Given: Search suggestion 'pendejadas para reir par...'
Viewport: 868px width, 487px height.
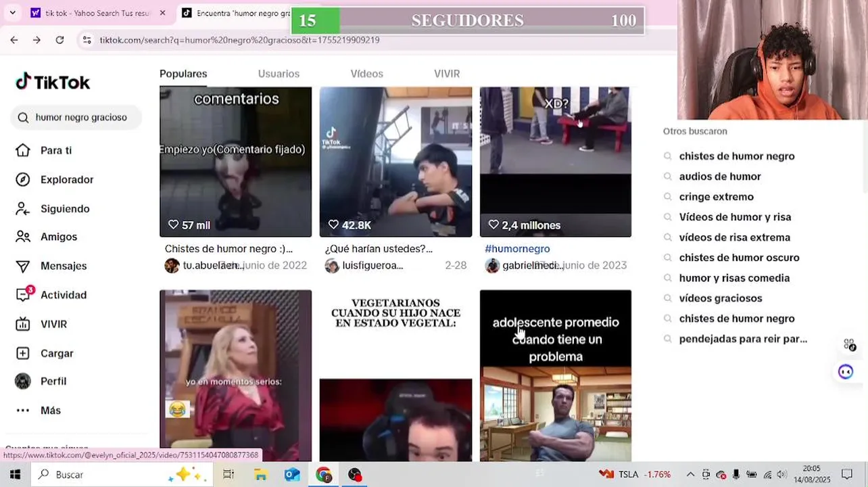Looking at the screenshot, I should (x=743, y=339).
